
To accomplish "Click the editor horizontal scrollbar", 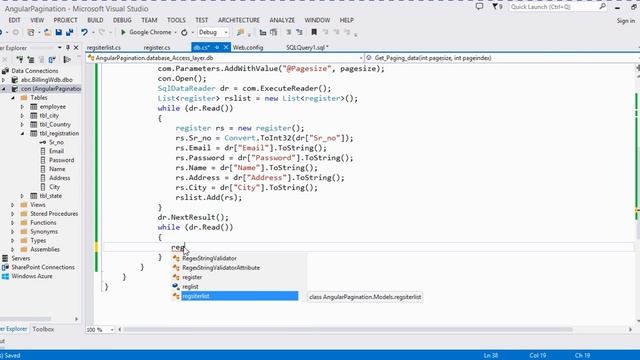I will [348, 329].
